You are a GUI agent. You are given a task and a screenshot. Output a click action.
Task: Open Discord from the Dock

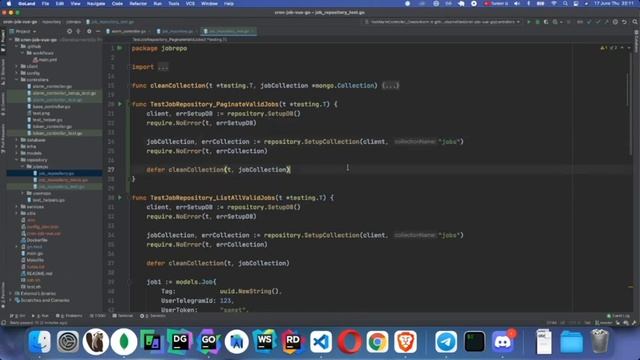pos(502,341)
